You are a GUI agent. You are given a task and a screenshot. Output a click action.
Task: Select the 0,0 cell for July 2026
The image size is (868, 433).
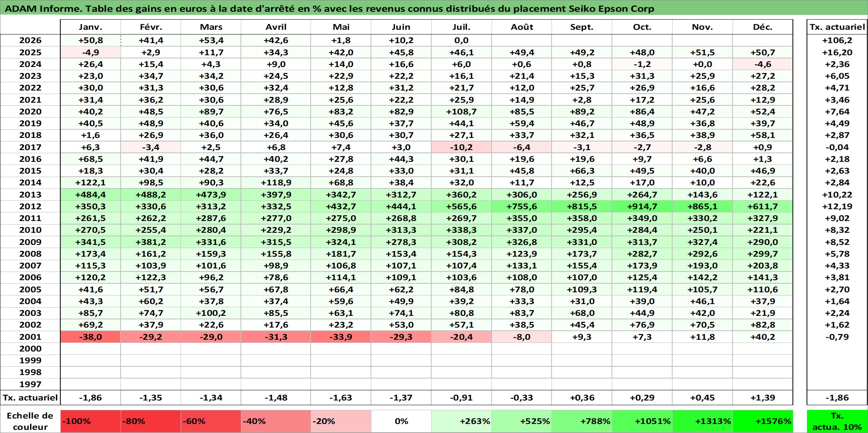[x=461, y=40]
